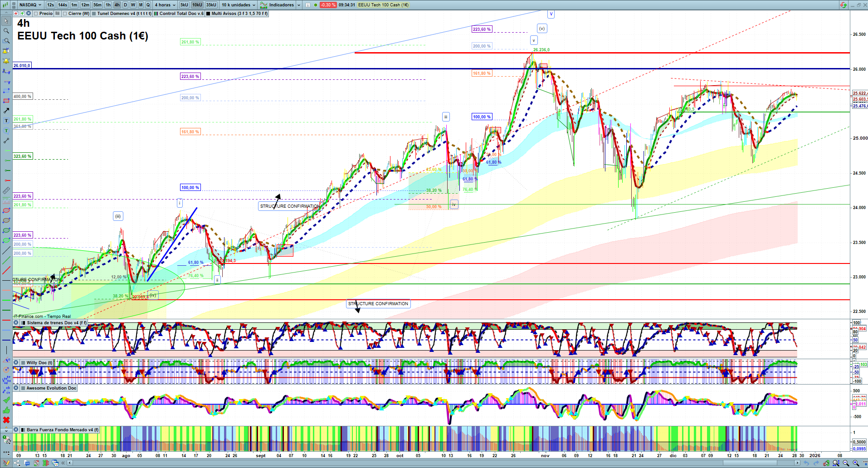The width and height of the screenshot is (868, 468).
Task: Switch to the 4h timeframe
Action: (117, 5)
